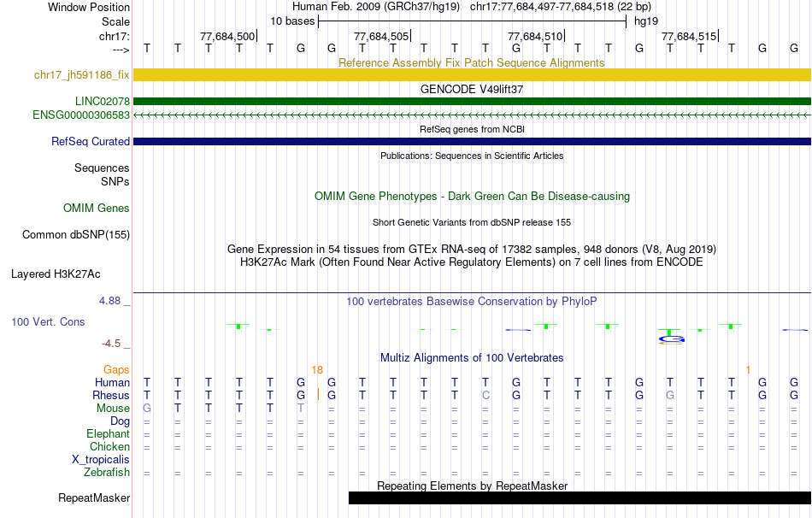The height and width of the screenshot is (518, 812).
Task: Click the Window Position label
Action: point(89,7)
